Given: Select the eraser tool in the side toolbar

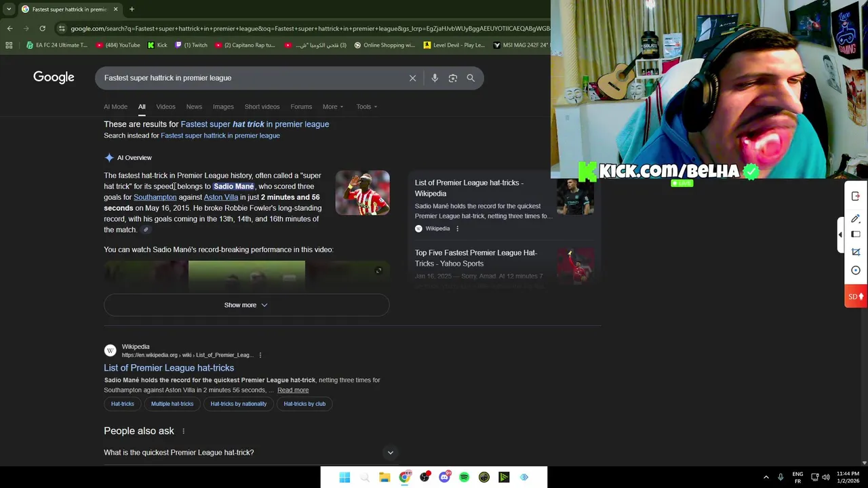Looking at the screenshot, I should tap(856, 235).
